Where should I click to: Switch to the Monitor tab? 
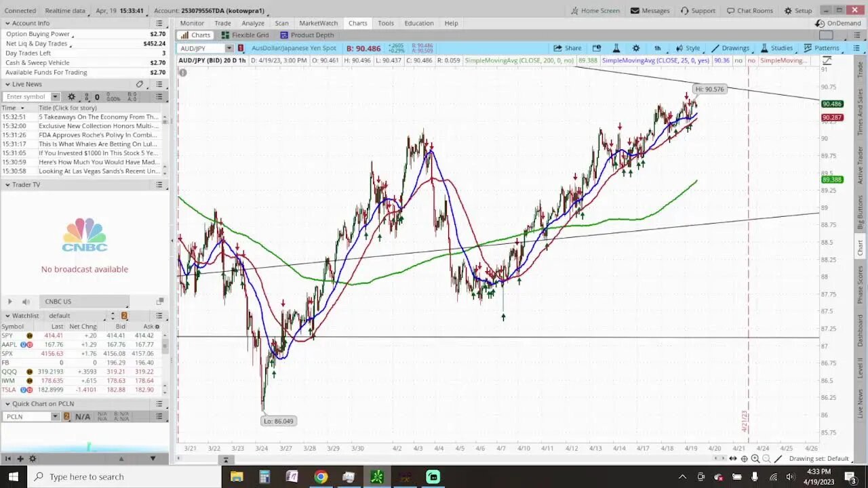point(192,23)
